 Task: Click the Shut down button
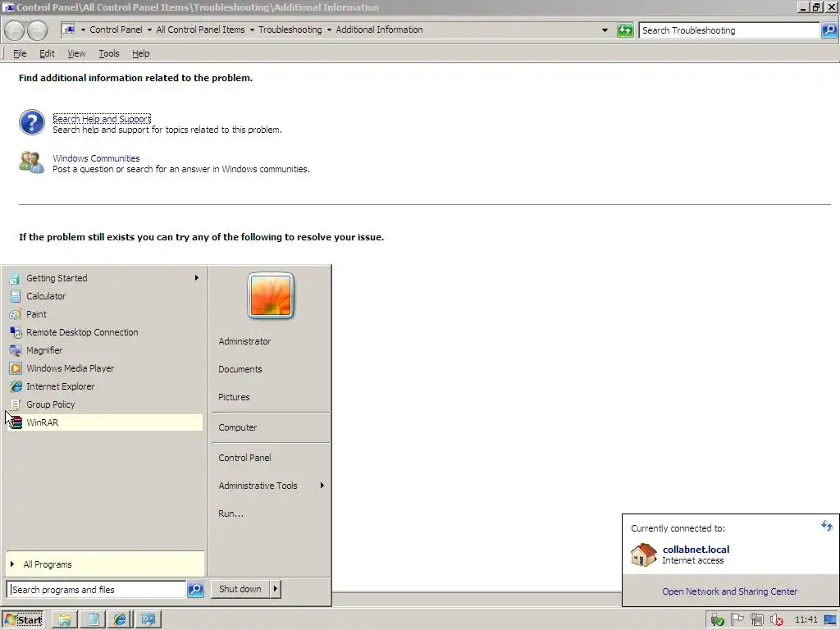click(240, 589)
